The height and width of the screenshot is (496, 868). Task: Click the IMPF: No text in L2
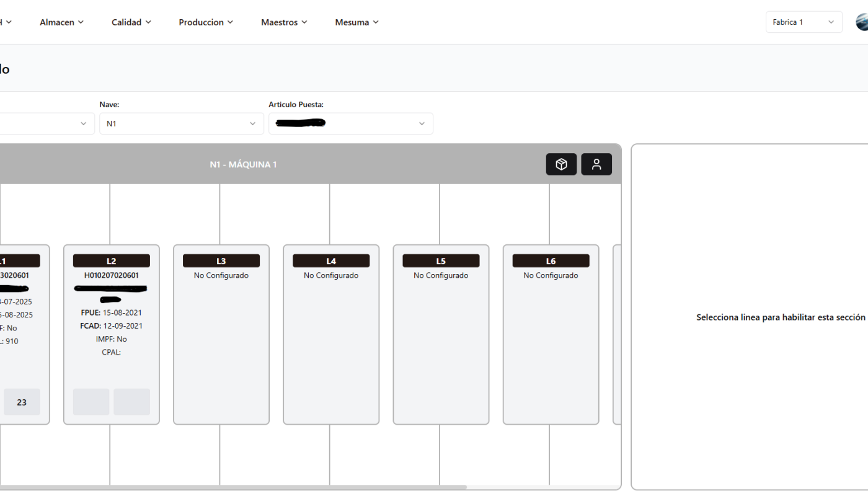pyautogui.click(x=112, y=339)
